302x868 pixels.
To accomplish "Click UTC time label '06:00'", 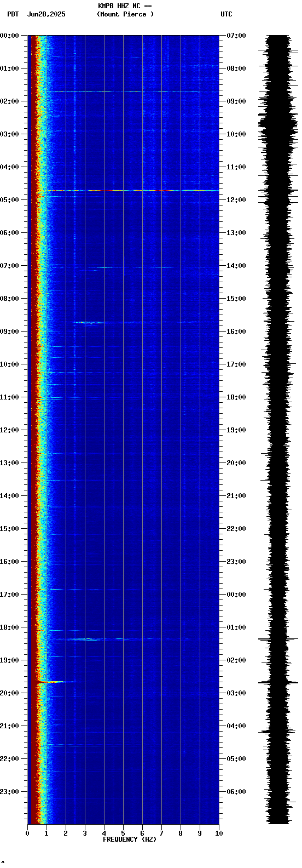I will pos(236,792).
